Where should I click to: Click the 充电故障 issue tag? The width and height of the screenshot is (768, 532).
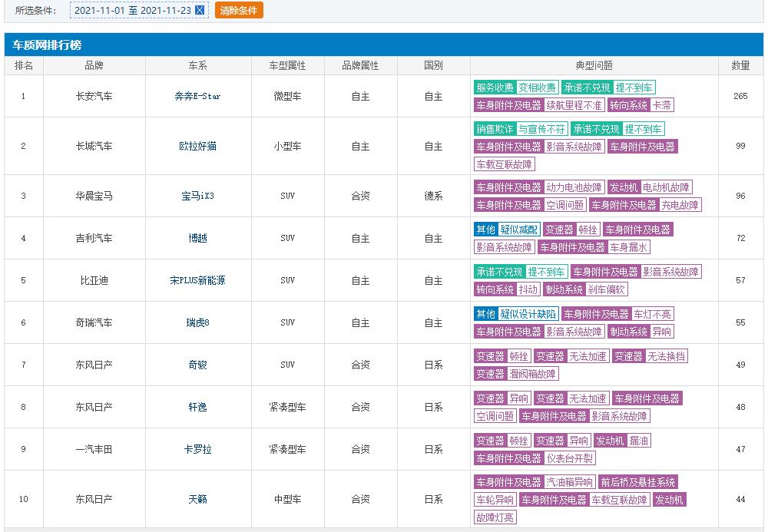point(680,205)
